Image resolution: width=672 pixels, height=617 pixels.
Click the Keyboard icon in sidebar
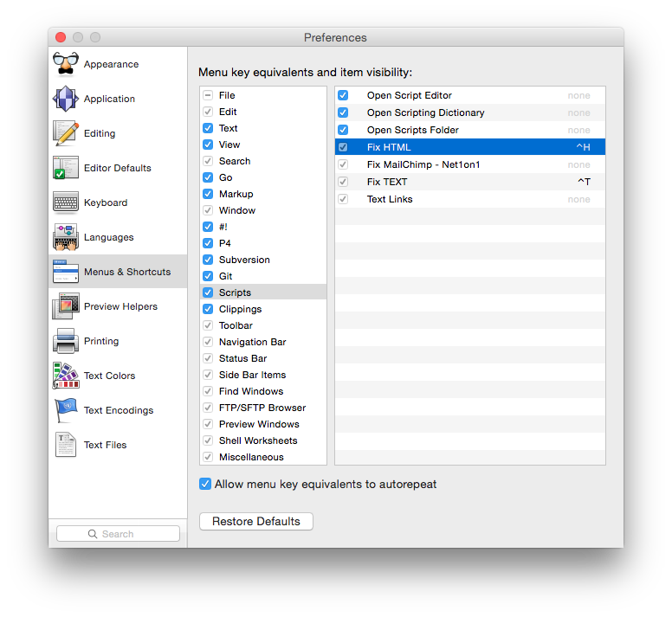(66, 202)
